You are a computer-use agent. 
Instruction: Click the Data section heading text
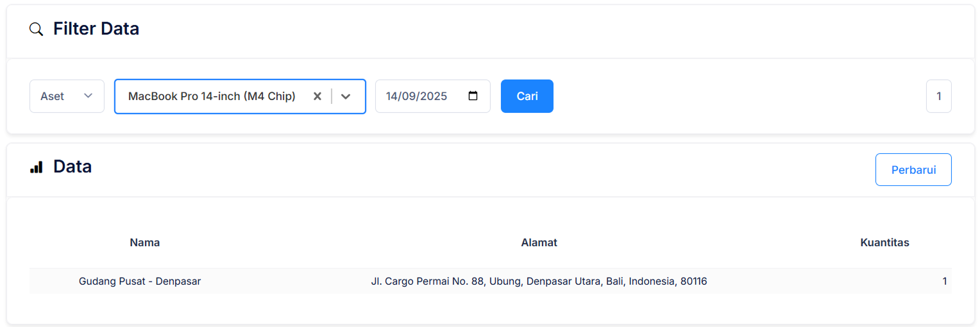coord(72,167)
